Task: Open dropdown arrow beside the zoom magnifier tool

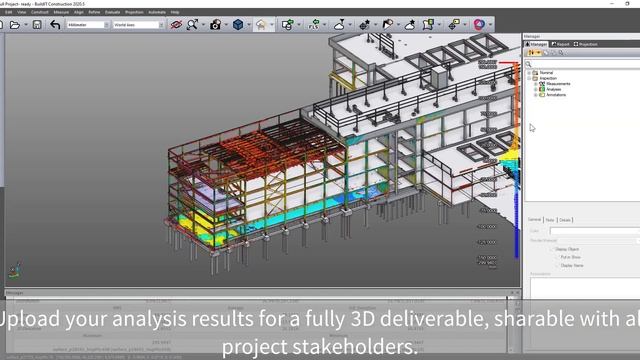Action: (203, 25)
